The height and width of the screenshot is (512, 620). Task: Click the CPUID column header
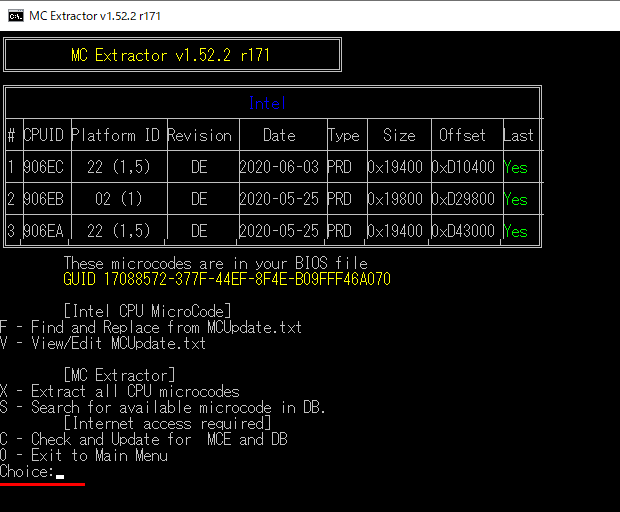click(44, 135)
